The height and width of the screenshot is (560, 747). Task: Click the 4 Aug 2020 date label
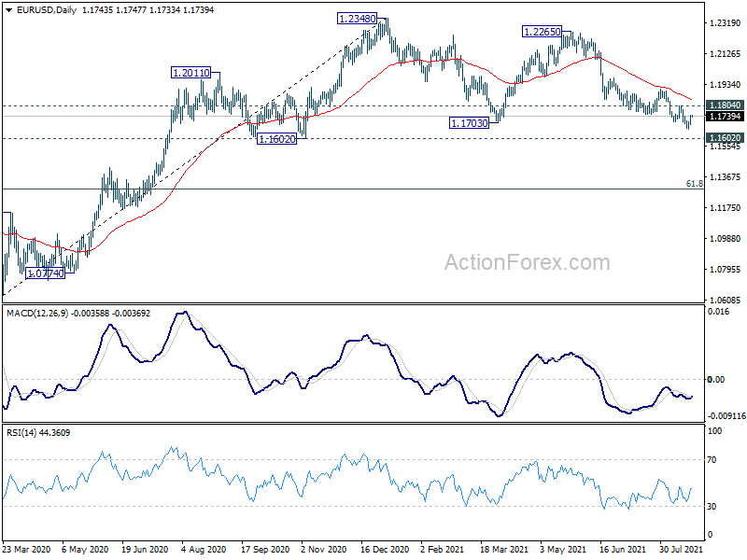click(204, 549)
